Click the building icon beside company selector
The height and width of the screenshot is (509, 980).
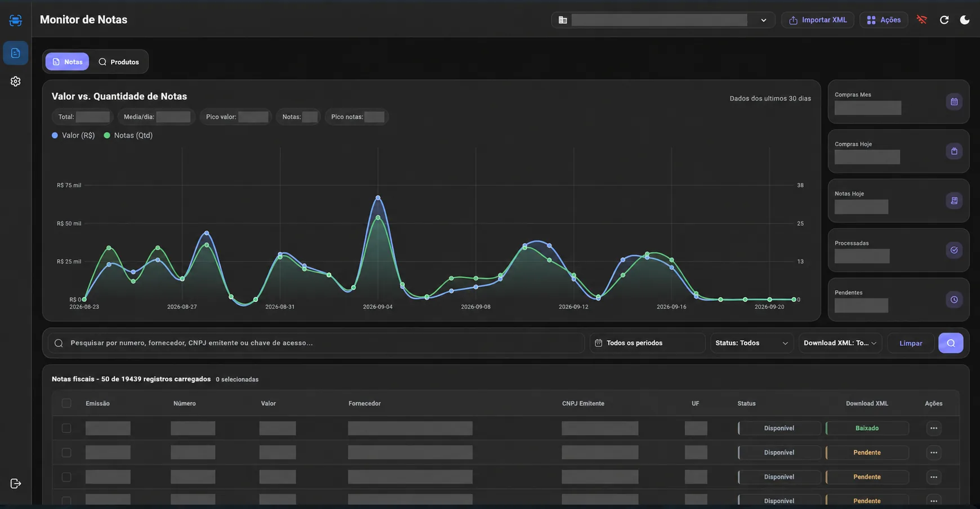(563, 20)
